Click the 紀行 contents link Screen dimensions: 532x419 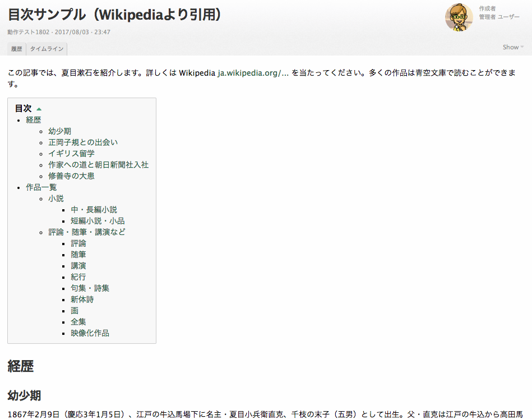78,277
